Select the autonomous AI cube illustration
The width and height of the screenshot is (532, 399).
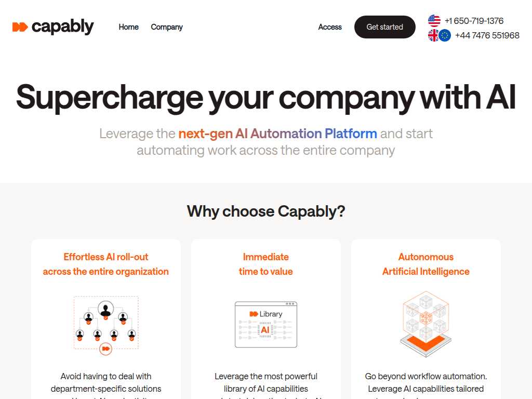point(426,324)
